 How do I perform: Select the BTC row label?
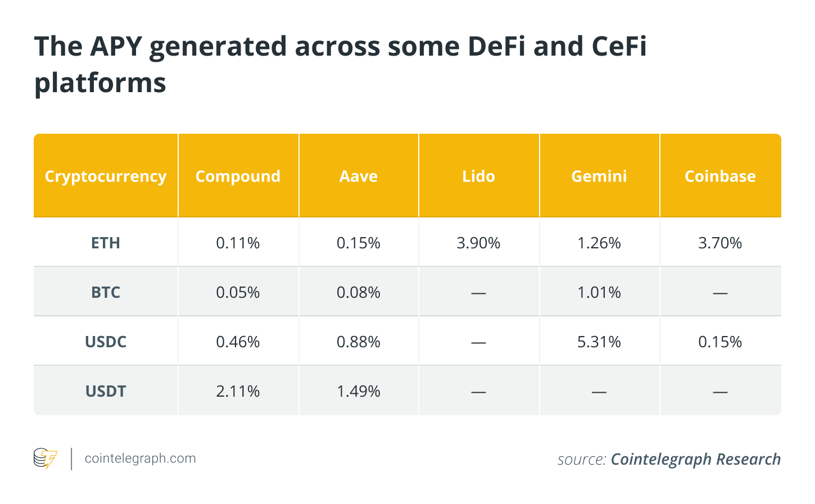106,292
